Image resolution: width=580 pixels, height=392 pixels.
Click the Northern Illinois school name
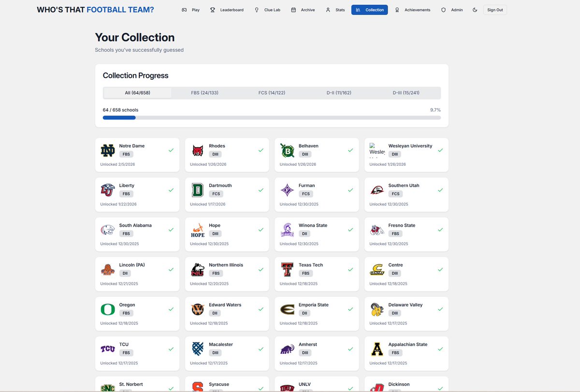(226, 265)
